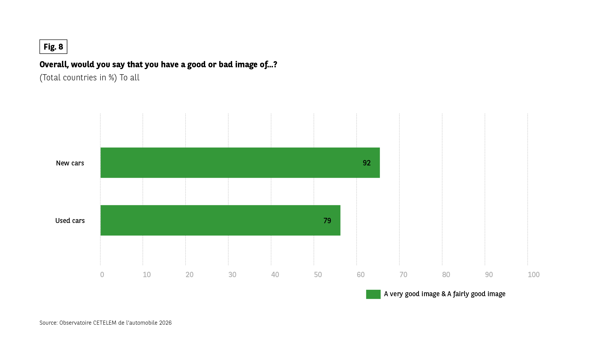The image size is (607, 364).
Task: Click the "Fig. 8" boxed label
Action: click(x=53, y=47)
